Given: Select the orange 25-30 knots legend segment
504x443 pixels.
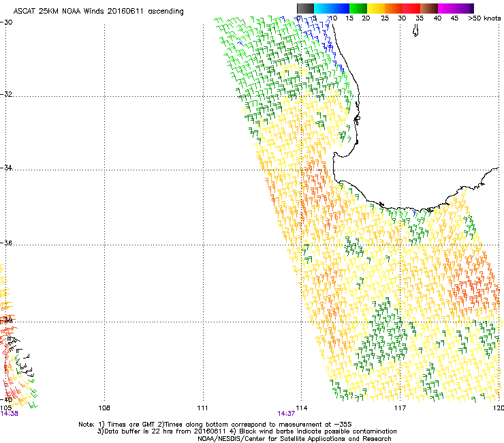Looking at the screenshot, I should pyautogui.click(x=394, y=8).
